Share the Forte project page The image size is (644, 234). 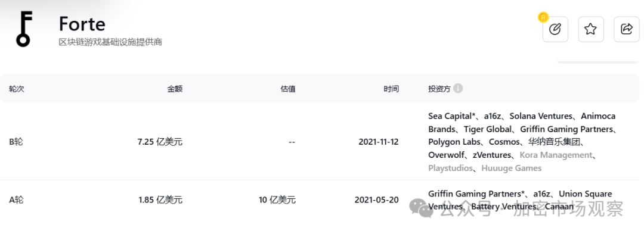coord(626,29)
